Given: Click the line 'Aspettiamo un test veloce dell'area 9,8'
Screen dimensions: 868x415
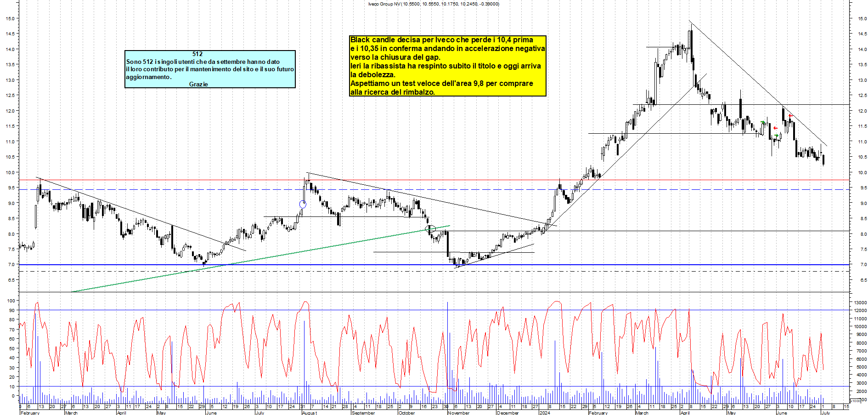Looking at the screenshot, I should (x=442, y=84).
